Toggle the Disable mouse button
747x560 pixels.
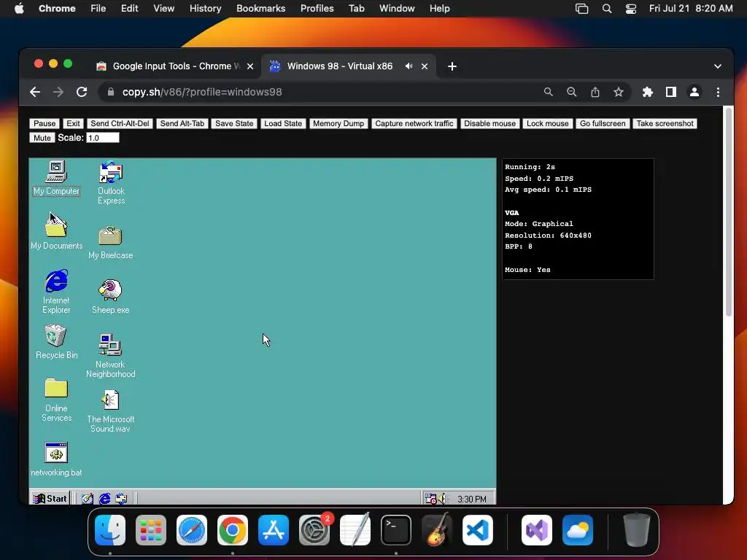489,123
